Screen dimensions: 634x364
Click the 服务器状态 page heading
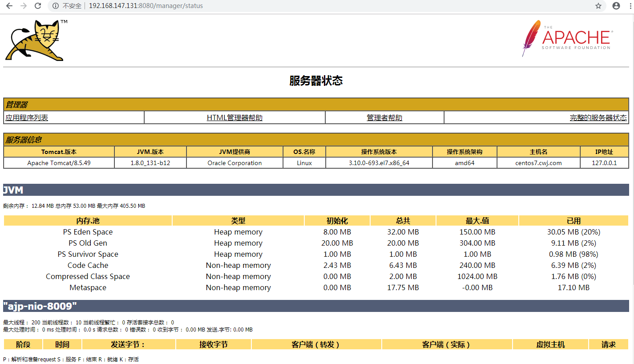click(316, 81)
